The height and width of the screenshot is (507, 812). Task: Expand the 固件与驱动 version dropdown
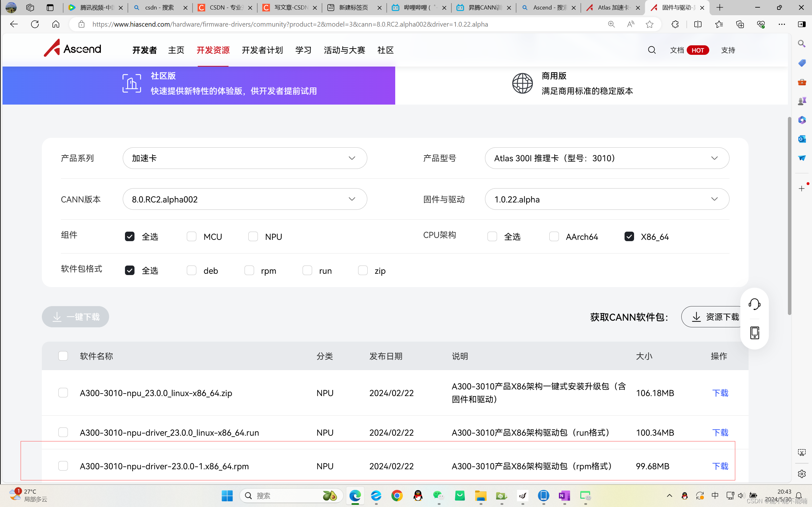click(x=607, y=199)
